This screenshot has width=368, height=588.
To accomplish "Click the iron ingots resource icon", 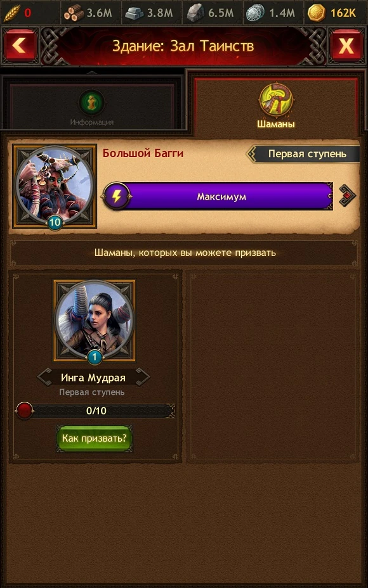I will 135,13.
